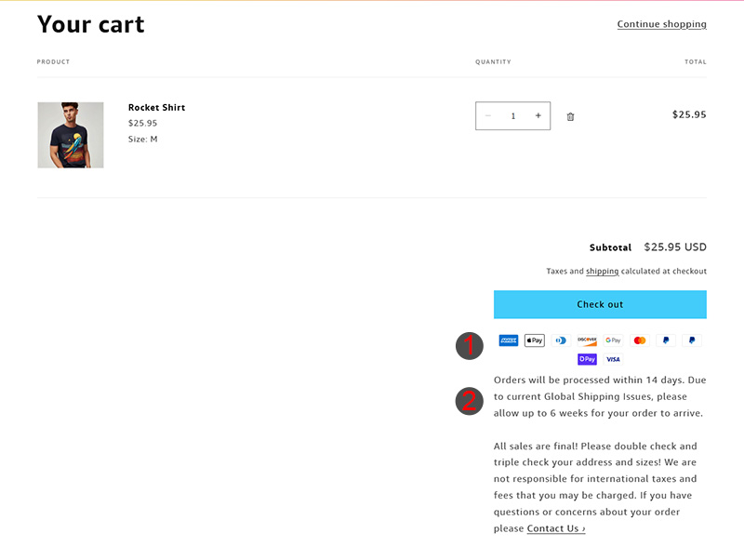Image resolution: width=744 pixels, height=560 pixels.
Task: Select the PayPal payment icon
Action: 665,340
